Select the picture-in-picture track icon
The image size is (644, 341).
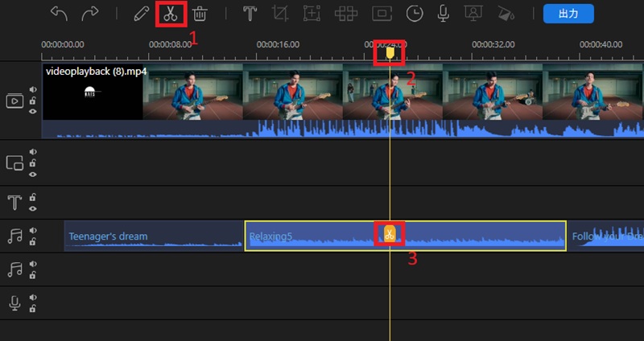(14, 163)
